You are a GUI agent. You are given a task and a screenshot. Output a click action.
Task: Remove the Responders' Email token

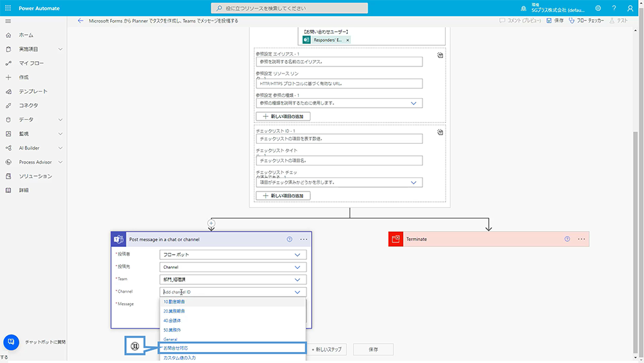pyautogui.click(x=348, y=40)
